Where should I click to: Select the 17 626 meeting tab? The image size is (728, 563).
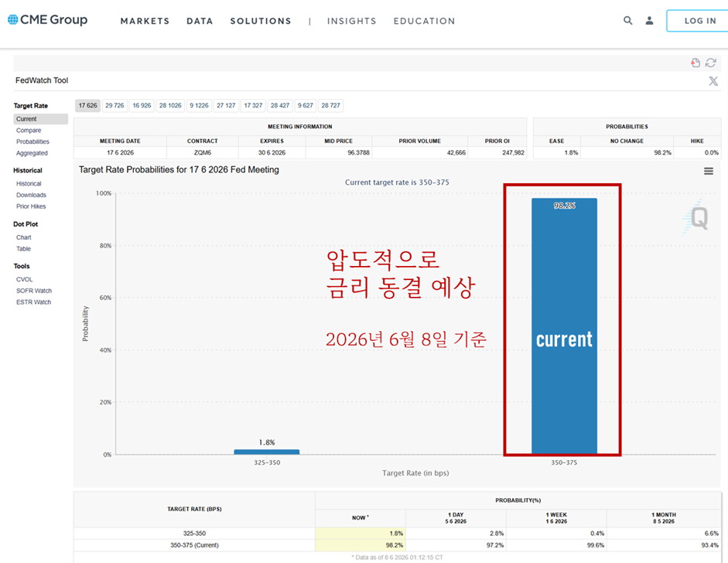(87, 105)
